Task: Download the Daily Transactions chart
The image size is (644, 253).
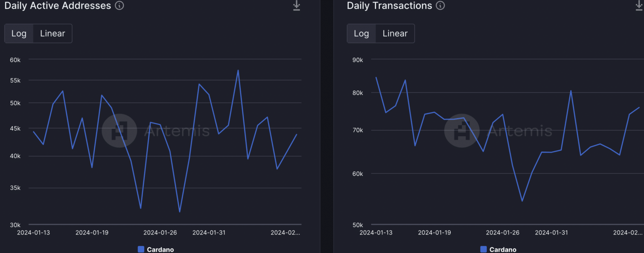Action: [639, 6]
